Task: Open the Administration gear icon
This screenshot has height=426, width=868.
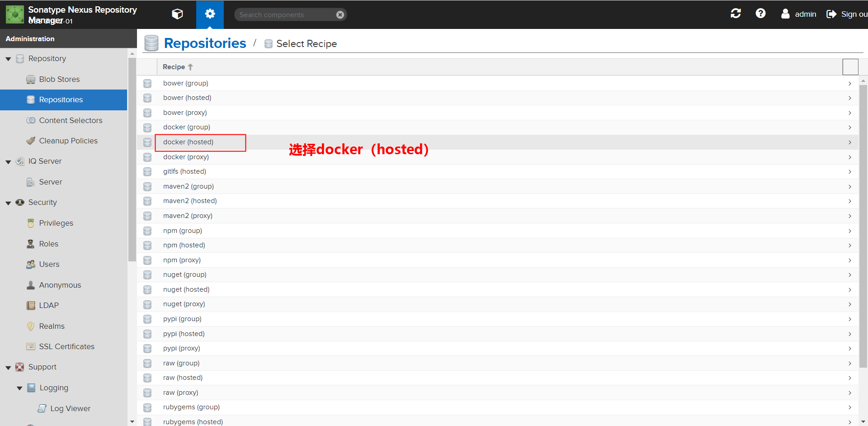Action: point(210,14)
